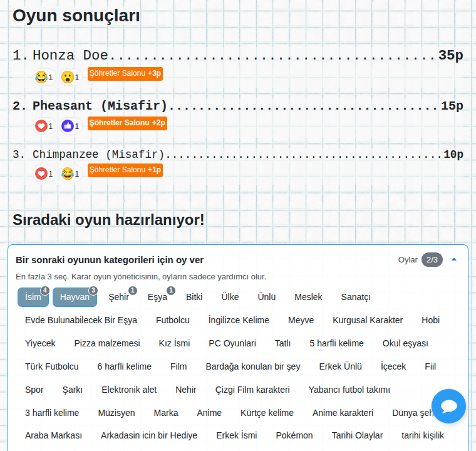This screenshot has height=451, width=476.
Task: Pick the 6 harfli kelime category
Action: coord(124,366)
